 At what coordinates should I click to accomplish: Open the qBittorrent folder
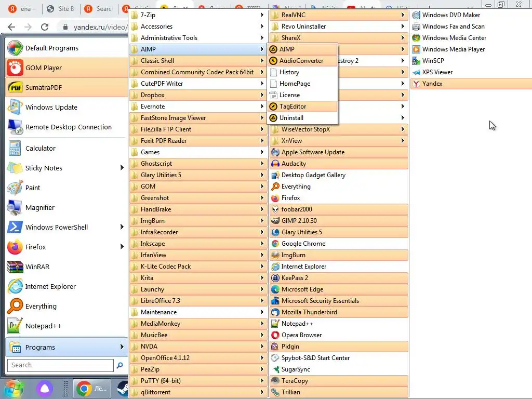pyautogui.click(x=198, y=392)
